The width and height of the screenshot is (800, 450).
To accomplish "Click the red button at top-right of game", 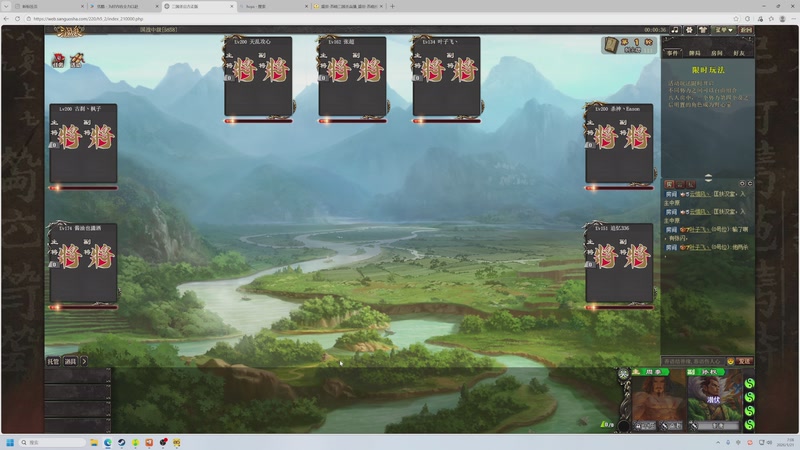I will (746, 30).
